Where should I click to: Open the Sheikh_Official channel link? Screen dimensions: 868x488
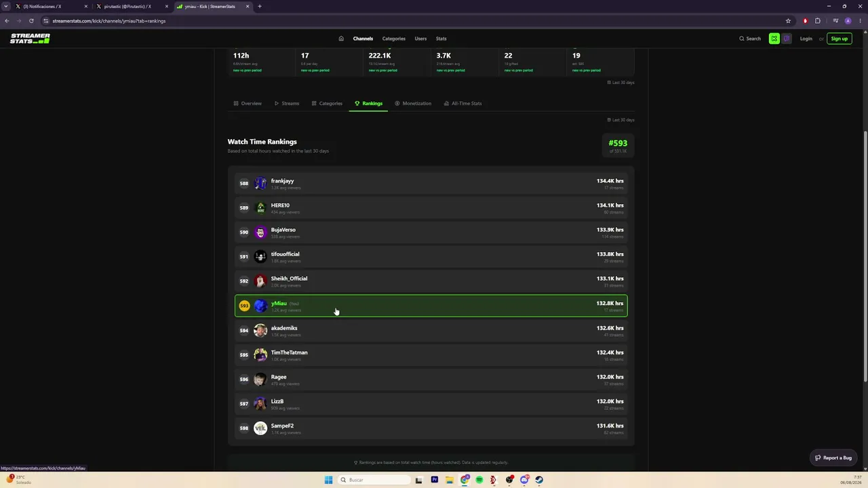click(x=289, y=279)
